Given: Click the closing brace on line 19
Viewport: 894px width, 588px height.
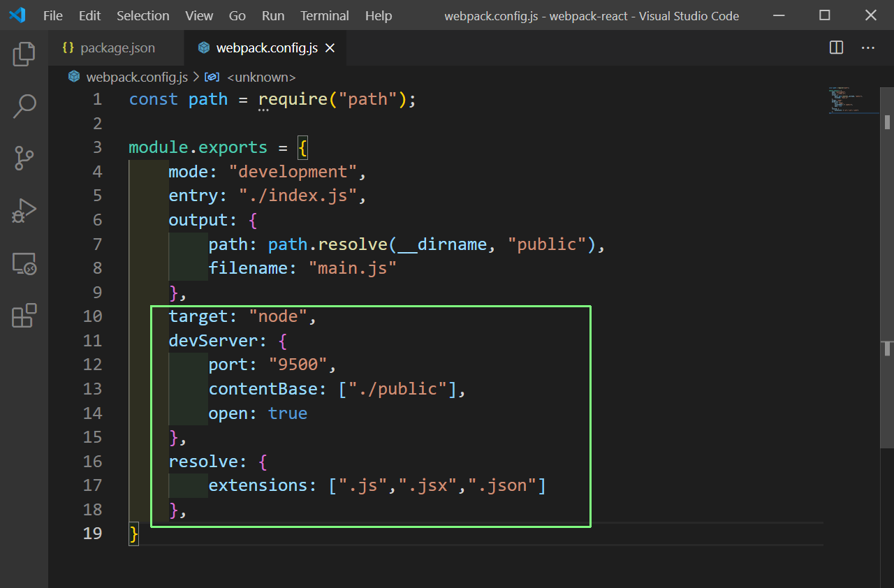Looking at the screenshot, I should tap(134, 534).
